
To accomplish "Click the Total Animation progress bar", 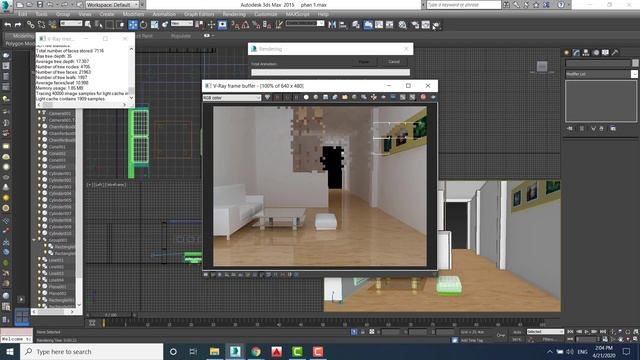I will [x=330, y=72].
